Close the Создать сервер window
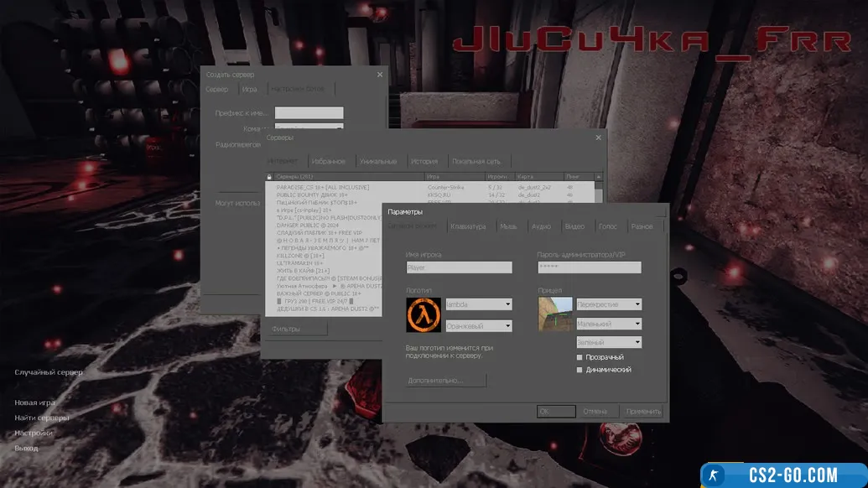The width and height of the screenshot is (868, 488). tap(379, 75)
